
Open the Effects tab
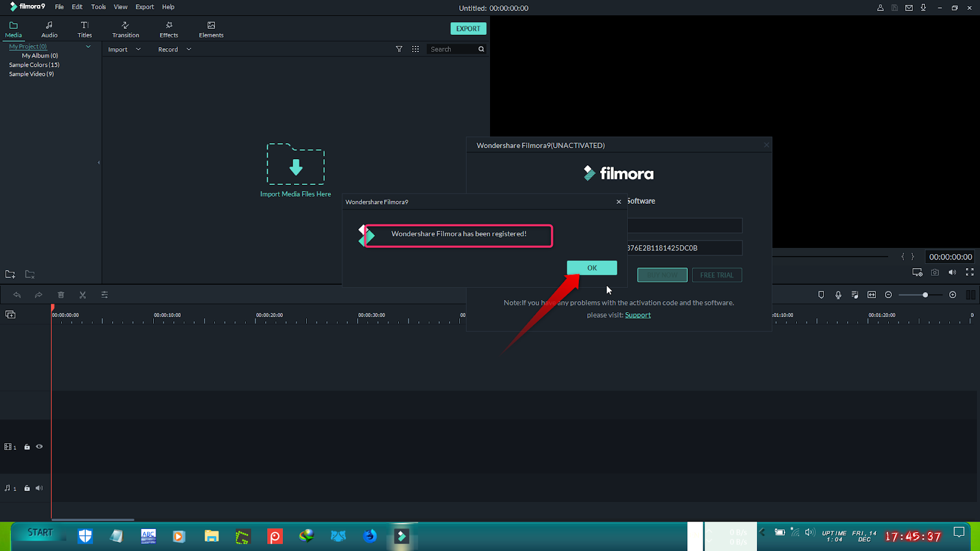pyautogui.click(x=169, y=29)
